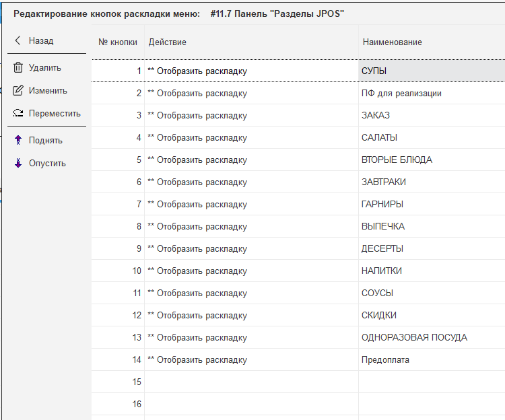Select the СУПЫ row

click(x=374, y=71)
